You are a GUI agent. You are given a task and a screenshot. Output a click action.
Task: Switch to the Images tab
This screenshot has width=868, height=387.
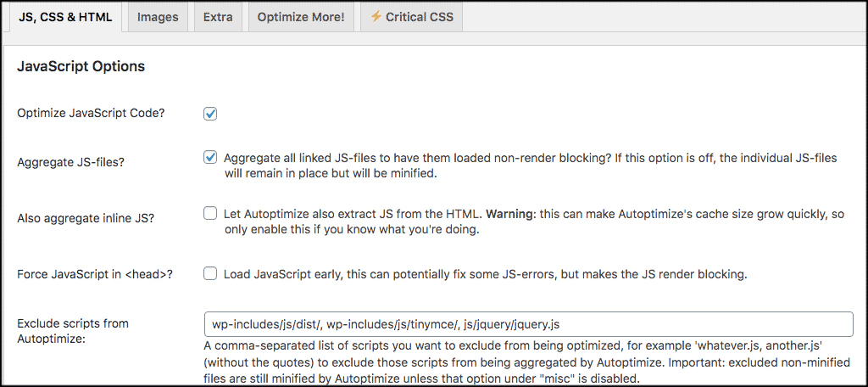(158, 17)
